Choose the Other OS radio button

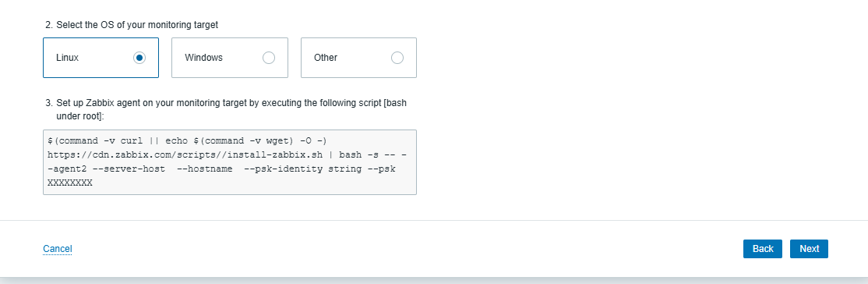[x=397, y=58]
